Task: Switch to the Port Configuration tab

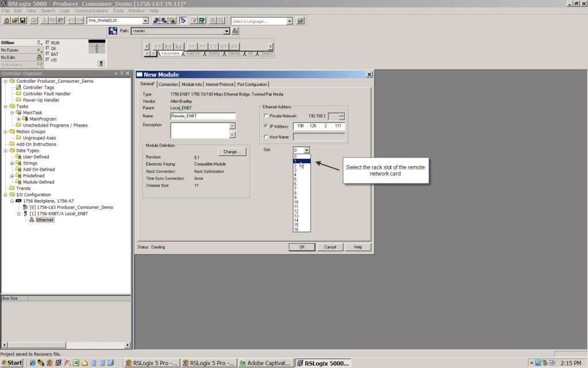Action: (x=252, y=85)
